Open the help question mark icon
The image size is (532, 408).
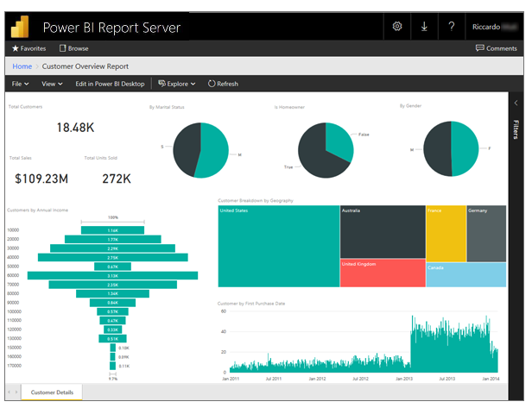coord(452,27)
